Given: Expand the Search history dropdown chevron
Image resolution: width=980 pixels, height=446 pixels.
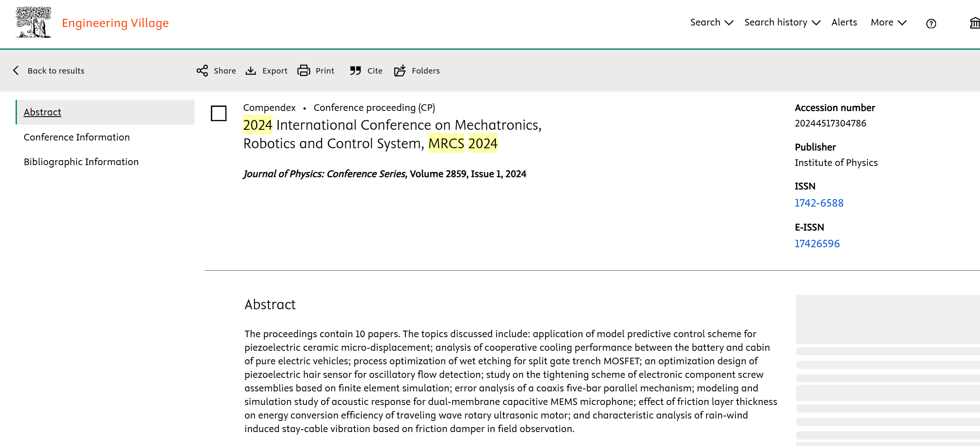Looking at the screenshot, I should click(816, 23).
